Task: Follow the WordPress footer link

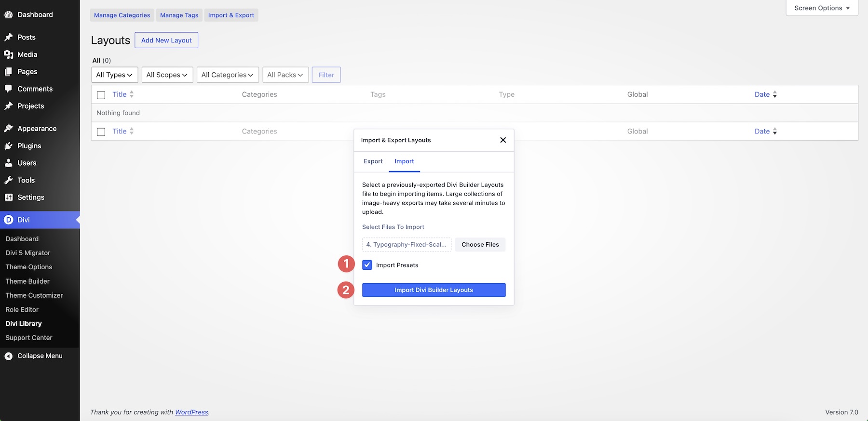Action: point(191,412)
